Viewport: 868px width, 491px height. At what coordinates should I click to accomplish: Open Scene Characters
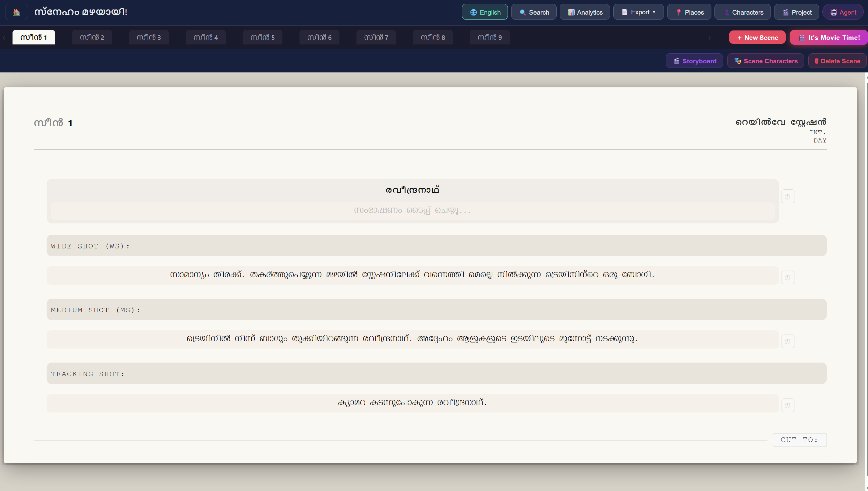click(x=765, y=61)
